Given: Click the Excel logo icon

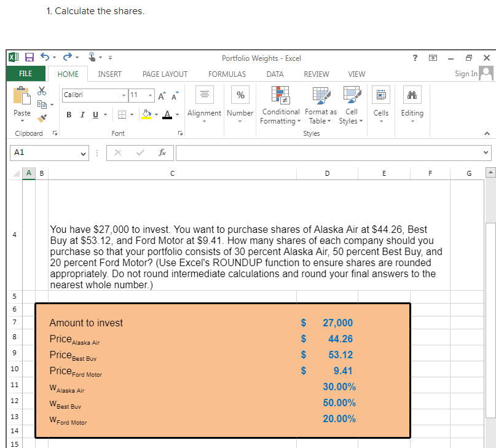Looking at the screenshot, I should click(x=14, y=57).
